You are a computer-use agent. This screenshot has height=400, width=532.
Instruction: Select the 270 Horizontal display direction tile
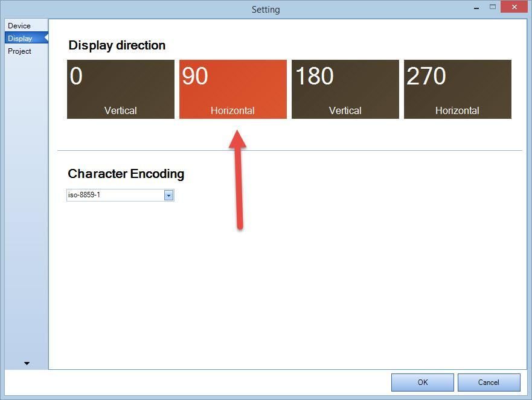coord(457,89)
